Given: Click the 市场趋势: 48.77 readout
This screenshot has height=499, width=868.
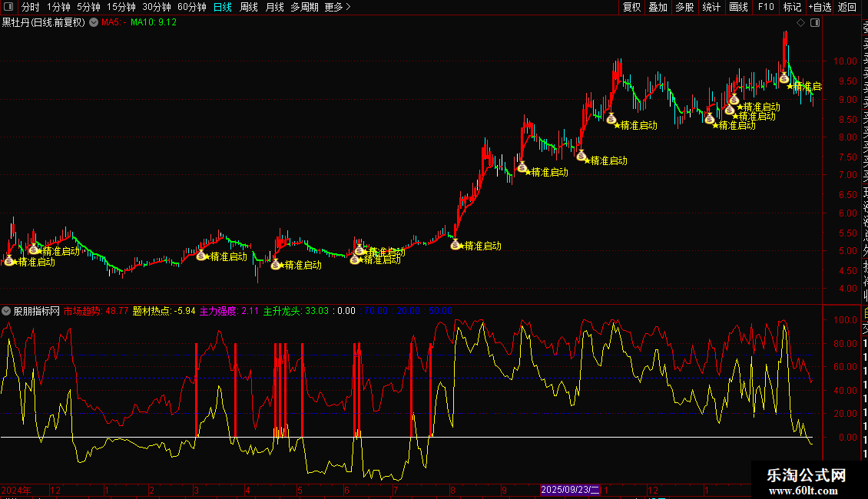Looking at the screenshot, I should (x=96, y=311).
